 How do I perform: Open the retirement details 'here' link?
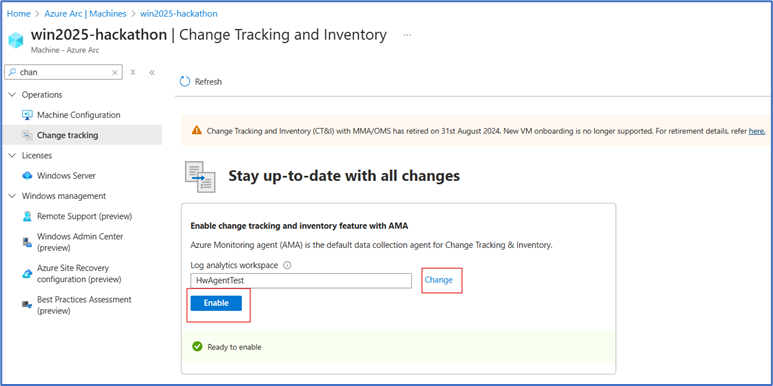[x=757, y=131]
